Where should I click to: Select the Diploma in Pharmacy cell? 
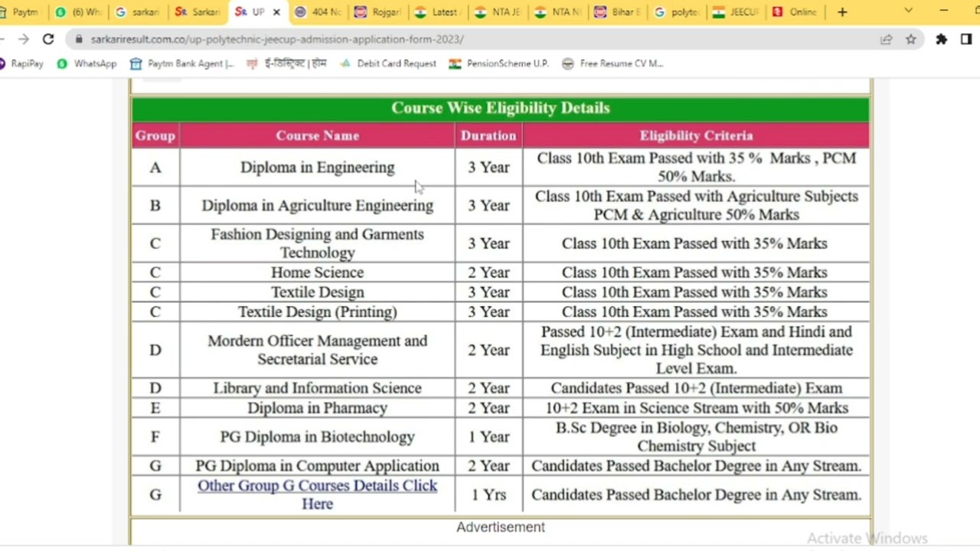click(x=317, y=408)
